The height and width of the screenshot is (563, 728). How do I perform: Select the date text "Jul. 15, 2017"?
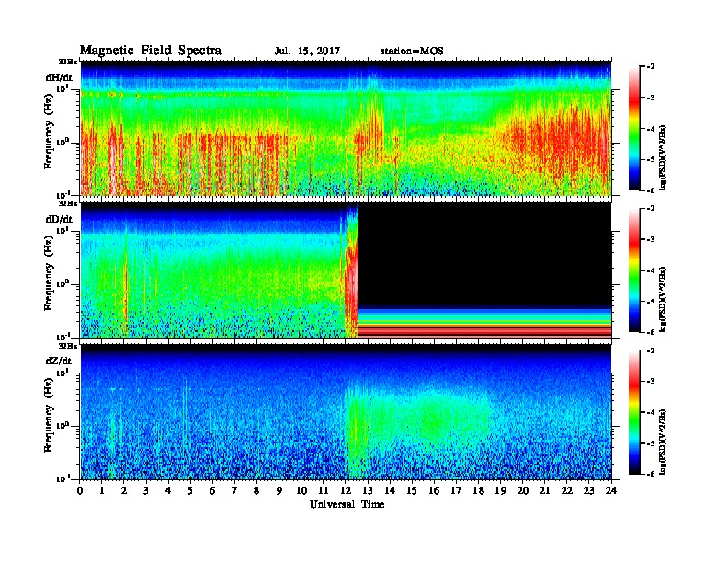click(307, 52)
